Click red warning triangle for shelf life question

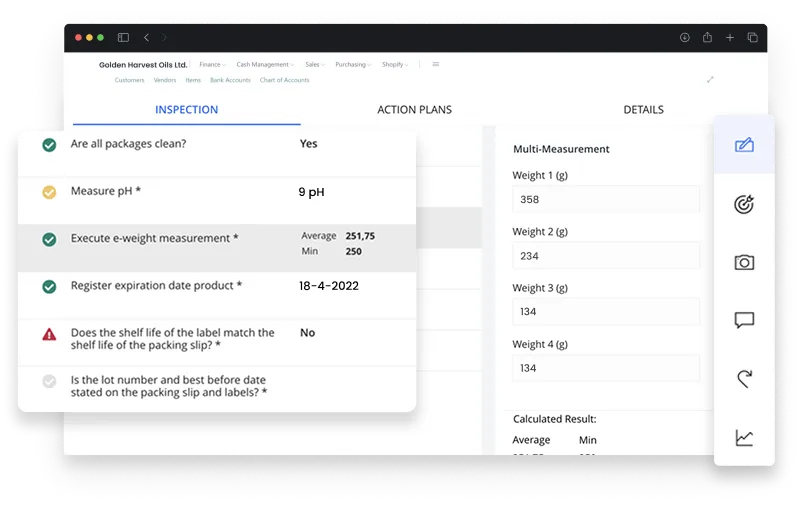[x=49, y=334]
